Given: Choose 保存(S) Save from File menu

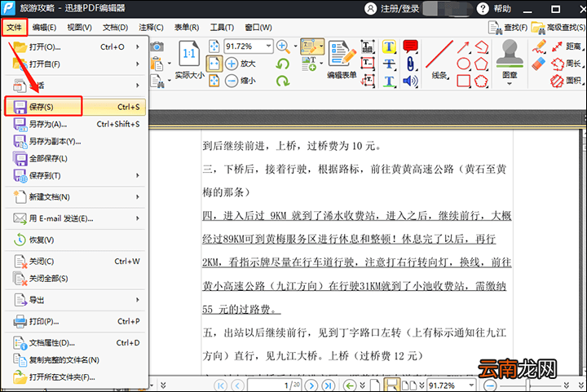Looking at the screenshot, I should click(x=75, y=107).
